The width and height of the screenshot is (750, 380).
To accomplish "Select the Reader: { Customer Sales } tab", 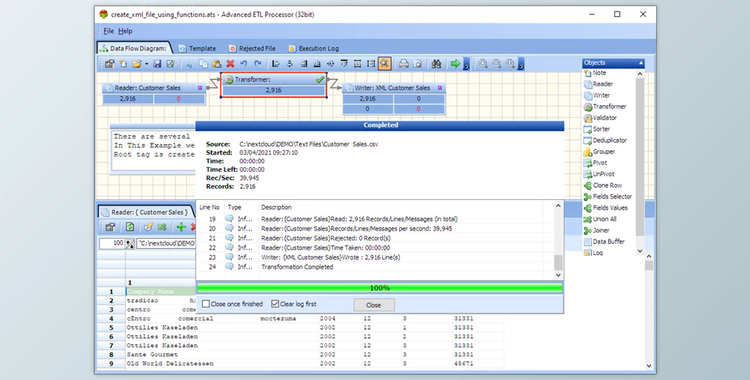I will (x=146, y=212).
